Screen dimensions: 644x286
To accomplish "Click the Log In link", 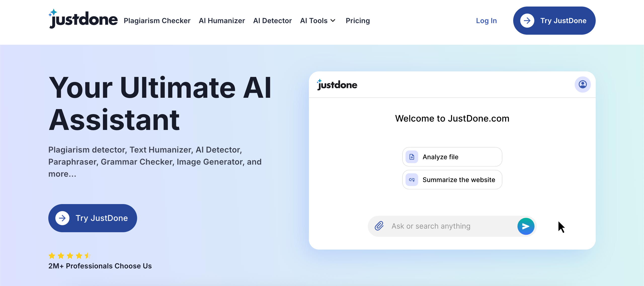I will 486,21.
